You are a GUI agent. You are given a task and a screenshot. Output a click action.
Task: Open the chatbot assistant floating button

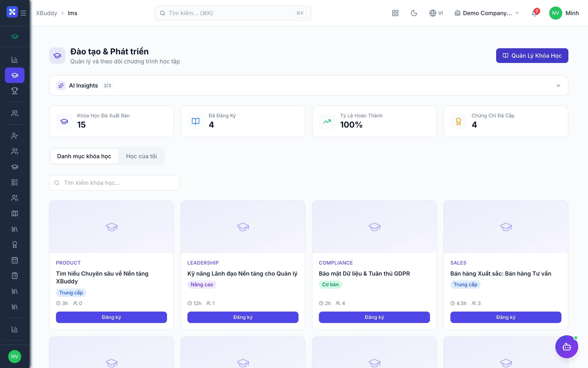click(x=567, y=347)
